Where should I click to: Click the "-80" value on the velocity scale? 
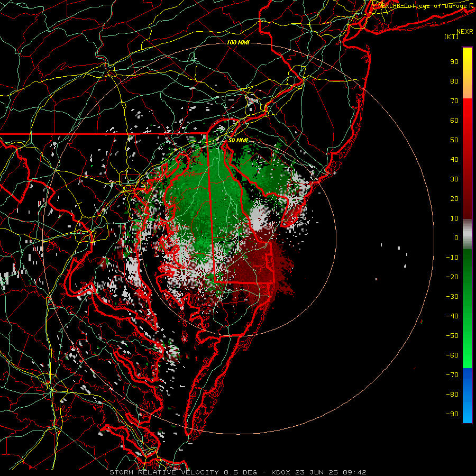[x=452, y=395]
